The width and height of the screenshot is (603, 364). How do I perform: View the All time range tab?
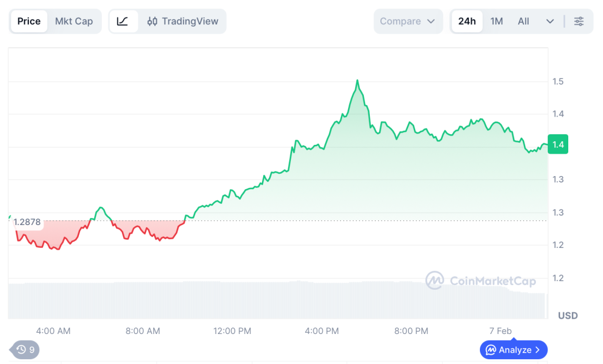point(523,21)
